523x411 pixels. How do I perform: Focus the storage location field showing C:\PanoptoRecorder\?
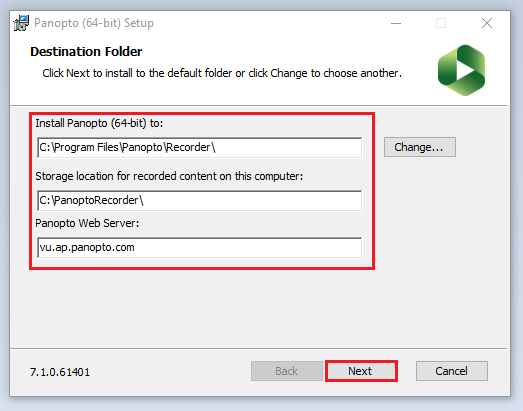(x=199, y=200)
